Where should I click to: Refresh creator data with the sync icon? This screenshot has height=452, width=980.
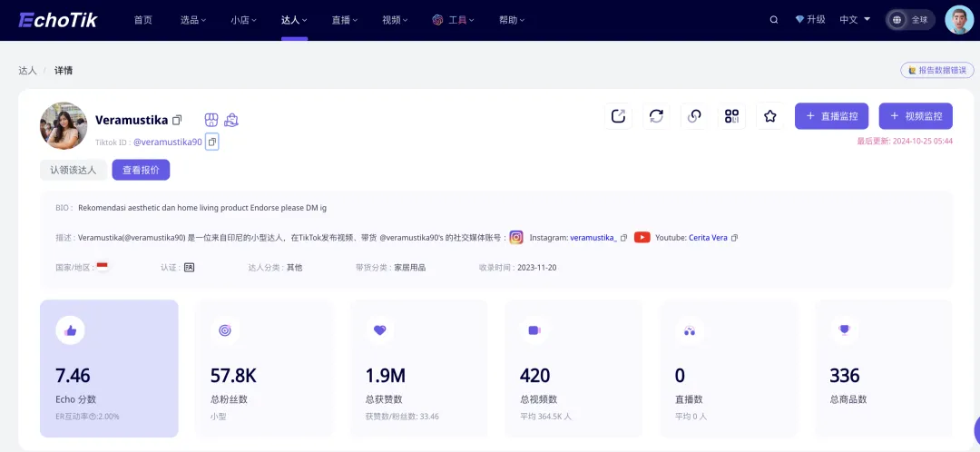point(656,116)
